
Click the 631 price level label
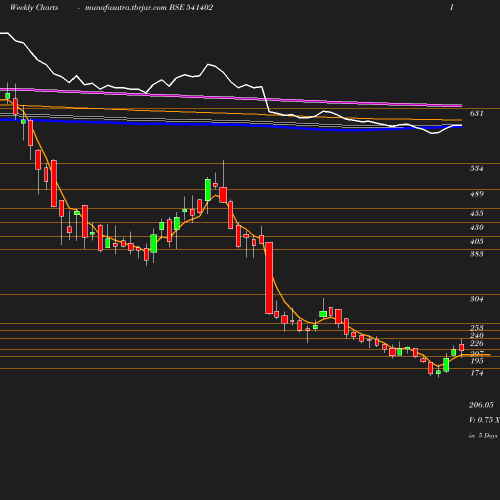coord(477,113)
